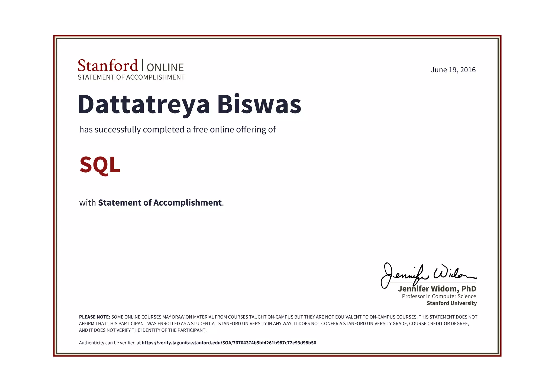Screen dimensions: 555x392
Task: Click the date June 19, 2016
Action: tap(453, 70)
